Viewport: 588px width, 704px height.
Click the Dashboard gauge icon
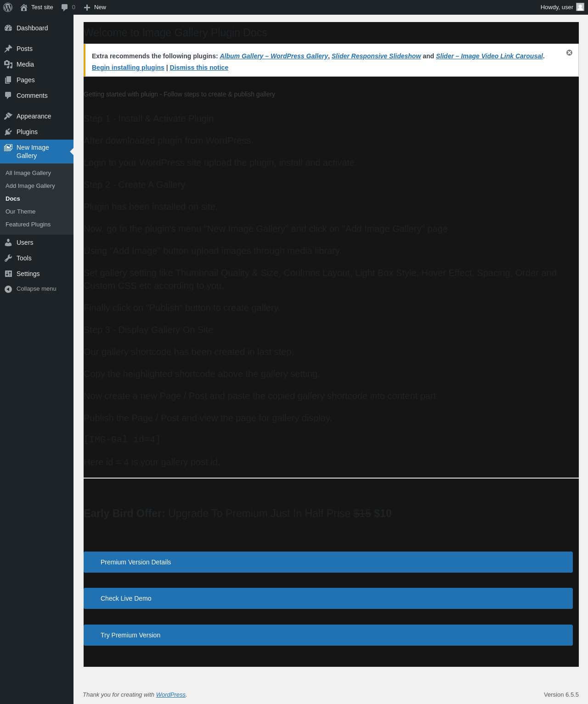[8, 28]
